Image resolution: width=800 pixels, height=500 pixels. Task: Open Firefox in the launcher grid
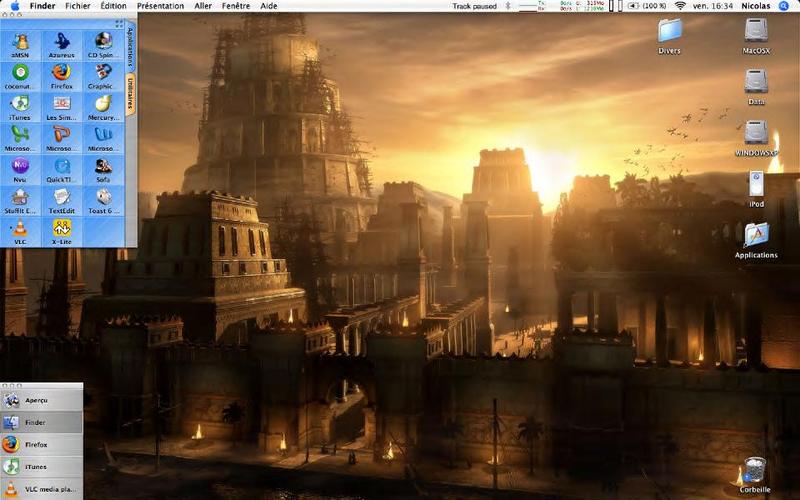coord(62,77)
